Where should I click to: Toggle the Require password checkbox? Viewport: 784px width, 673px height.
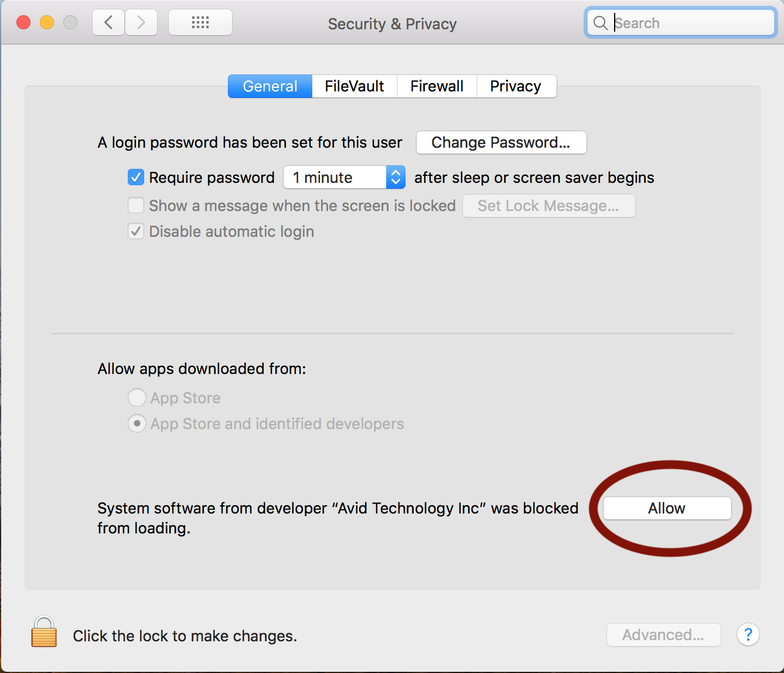pyautogui.click(x=136, y=177)
